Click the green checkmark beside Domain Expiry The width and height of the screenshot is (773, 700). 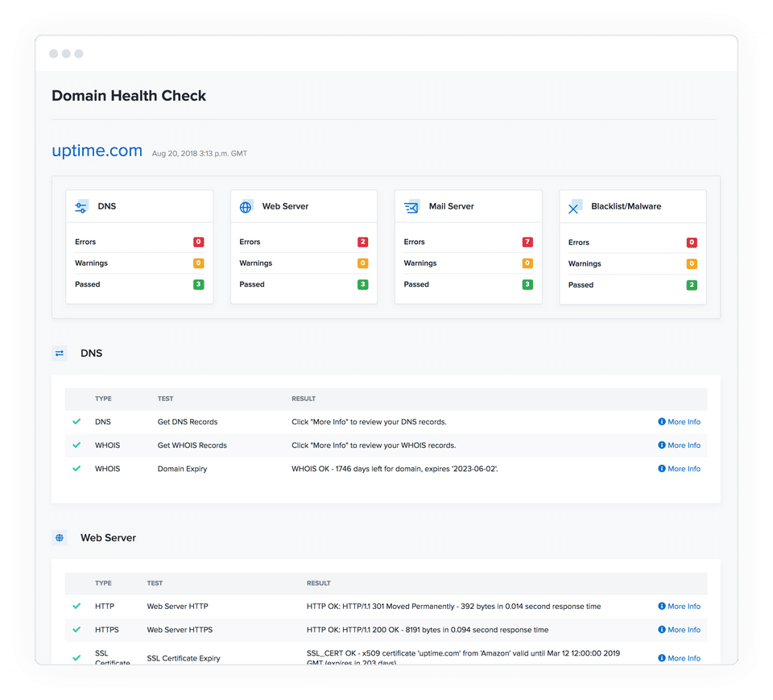click(76, 469)
